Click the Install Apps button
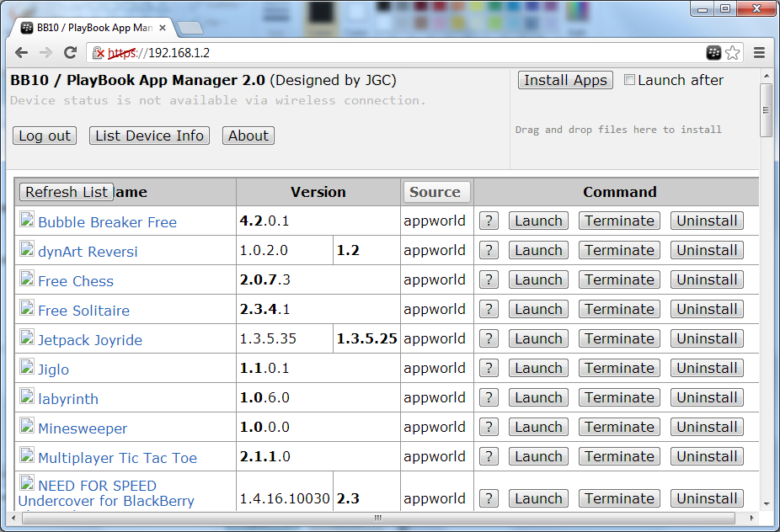 pyautogui.click(x=565, y=80)
